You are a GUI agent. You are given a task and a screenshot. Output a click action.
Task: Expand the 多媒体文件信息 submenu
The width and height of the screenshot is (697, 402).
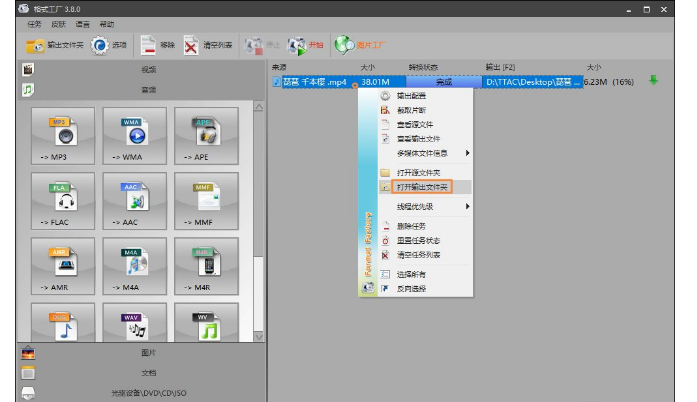tap(425, 153)
